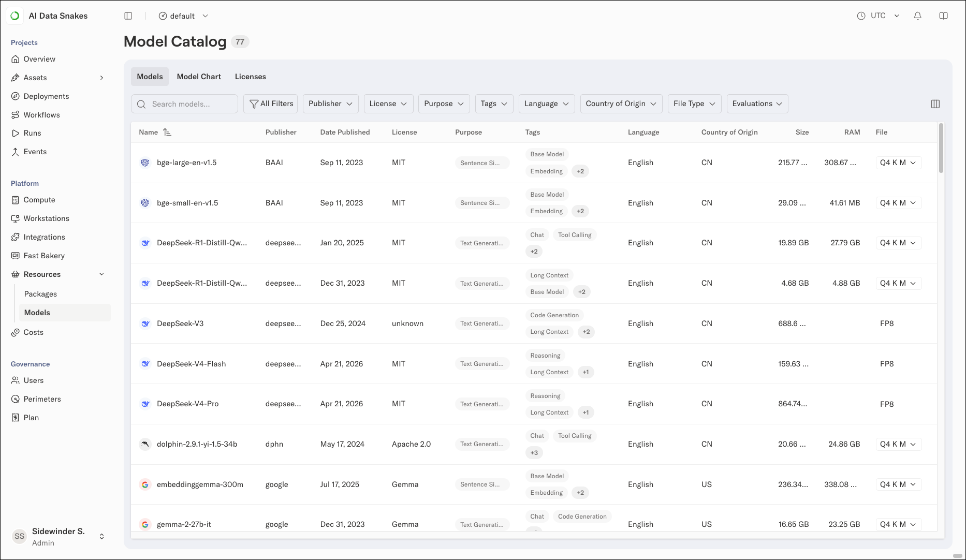
Task: Click the Size column header
Action: (x=802, y=132)
